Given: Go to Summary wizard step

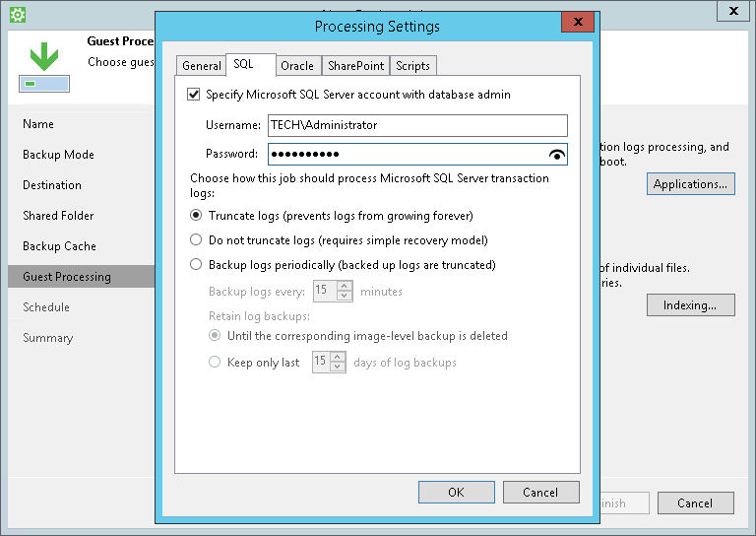Looking at the screenshot, I should click(x=47, y=338).
